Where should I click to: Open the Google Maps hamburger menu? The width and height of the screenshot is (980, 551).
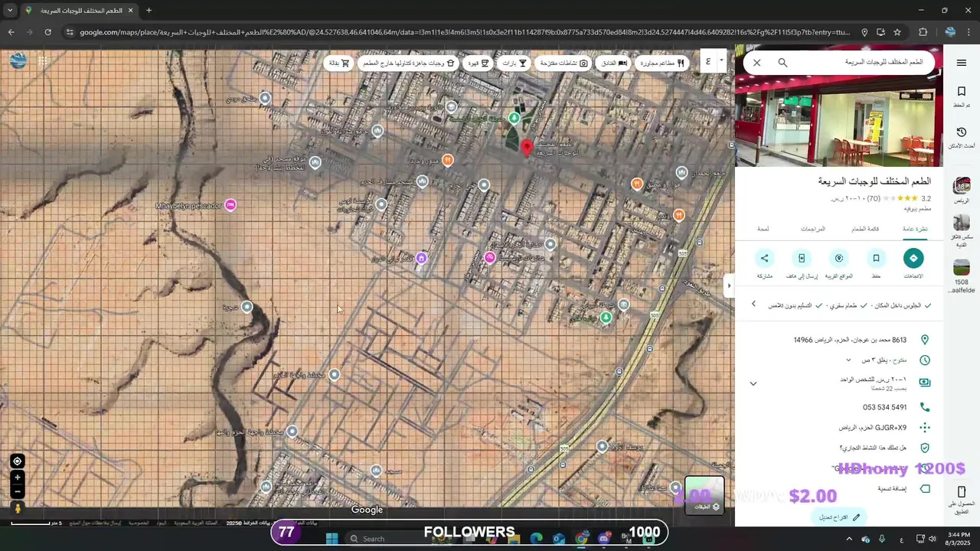[x=961, y=63]
